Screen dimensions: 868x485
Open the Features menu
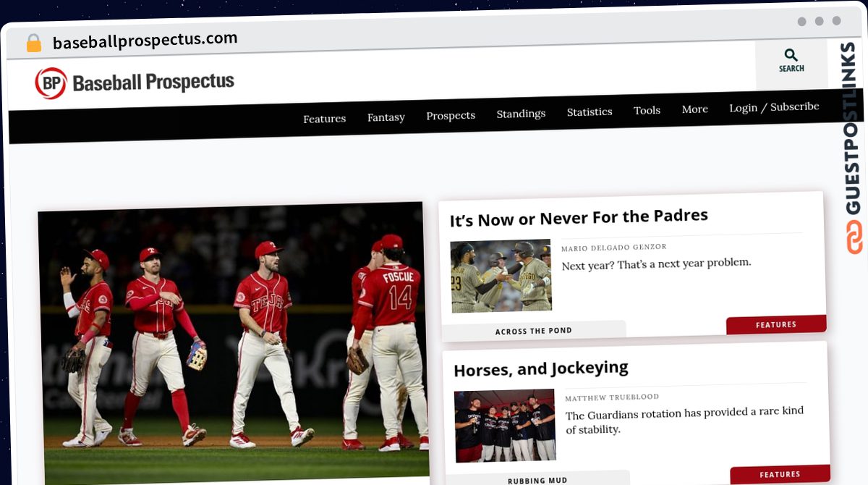pos(324,119)
